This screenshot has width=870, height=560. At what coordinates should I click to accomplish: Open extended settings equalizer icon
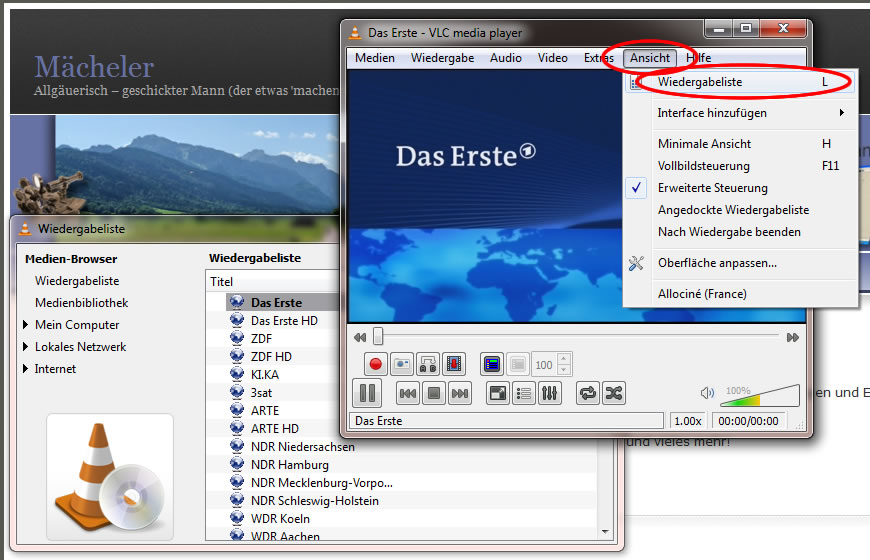coord(549,393)
